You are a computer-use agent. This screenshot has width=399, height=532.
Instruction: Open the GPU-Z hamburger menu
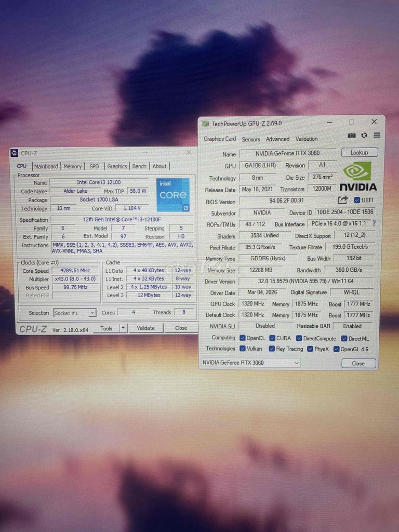pyautogui.click(x=377, y=136)
